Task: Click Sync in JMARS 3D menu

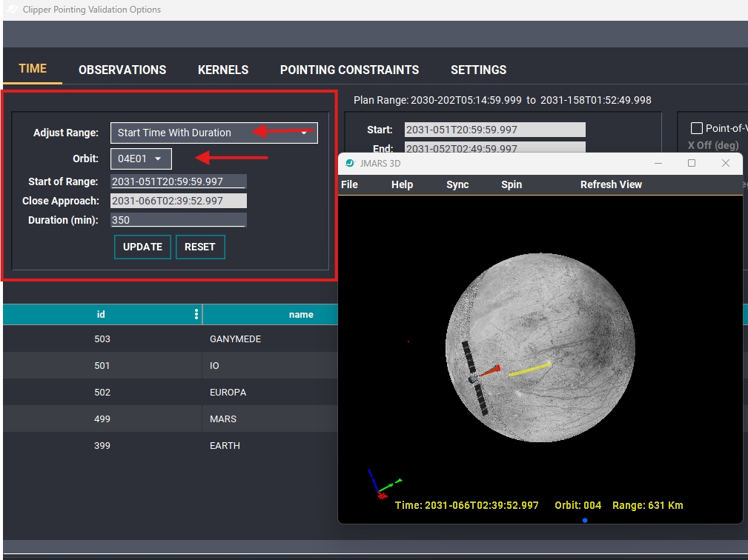Action: pyautogui.click(x=457, y=184)
